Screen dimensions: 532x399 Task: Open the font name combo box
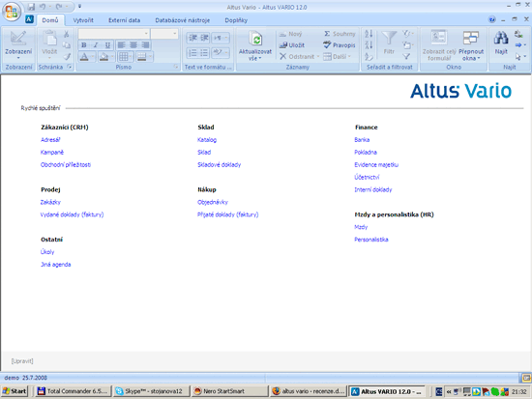click(x=114, y=34)
